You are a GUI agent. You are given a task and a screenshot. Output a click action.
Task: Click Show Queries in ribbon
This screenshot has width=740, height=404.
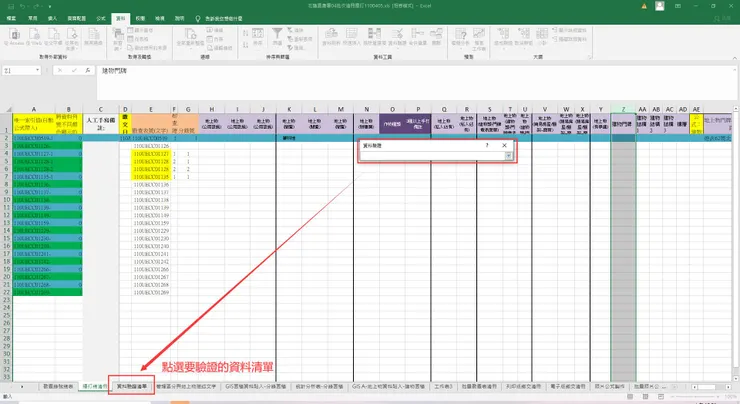click(140, 30)
